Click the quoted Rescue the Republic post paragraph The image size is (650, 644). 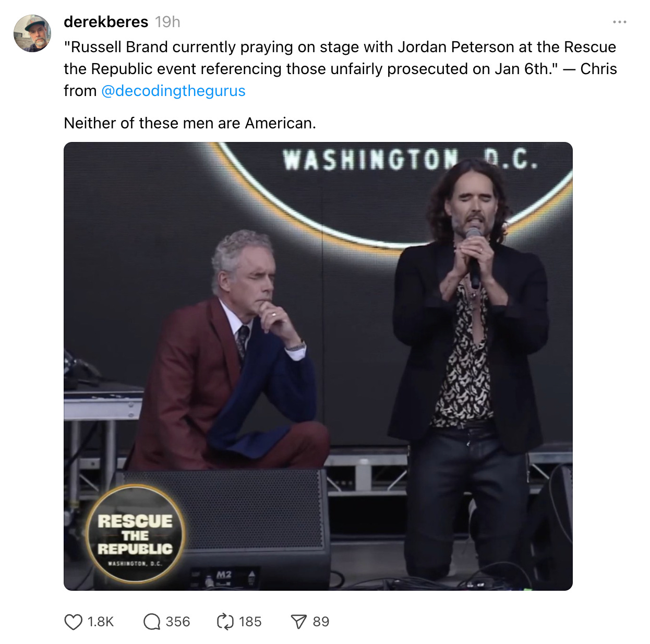point(340,69)
